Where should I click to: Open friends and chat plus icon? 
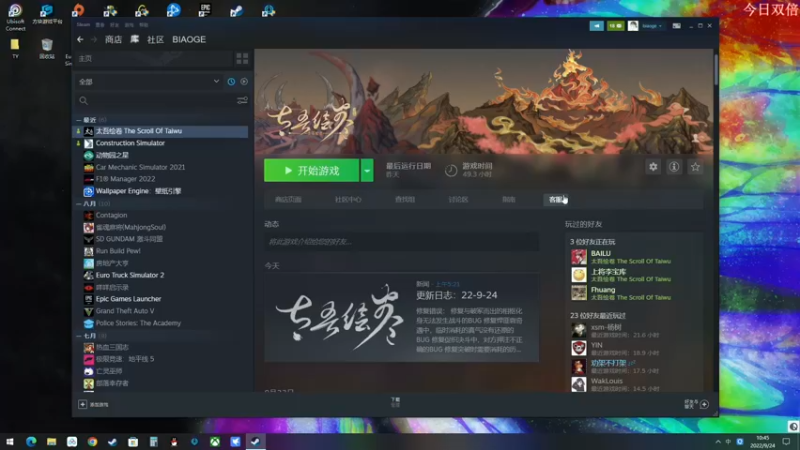[x=704, y=405]
